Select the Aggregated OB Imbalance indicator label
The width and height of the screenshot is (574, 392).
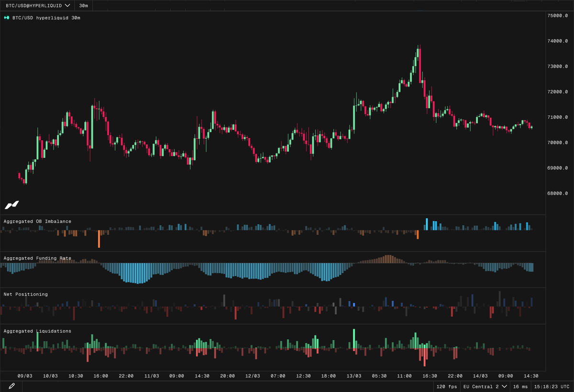coord(37,221)
